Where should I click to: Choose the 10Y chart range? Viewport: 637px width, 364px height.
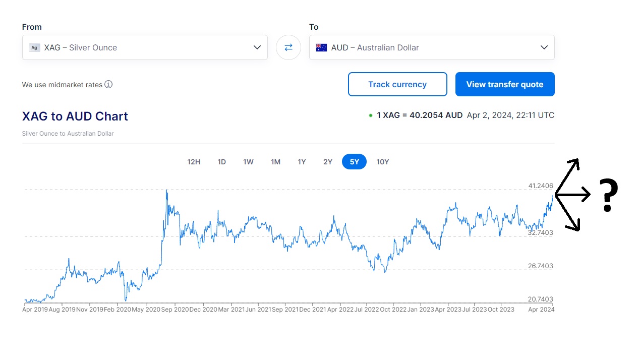pyautogui.click(x=383, y=162)
